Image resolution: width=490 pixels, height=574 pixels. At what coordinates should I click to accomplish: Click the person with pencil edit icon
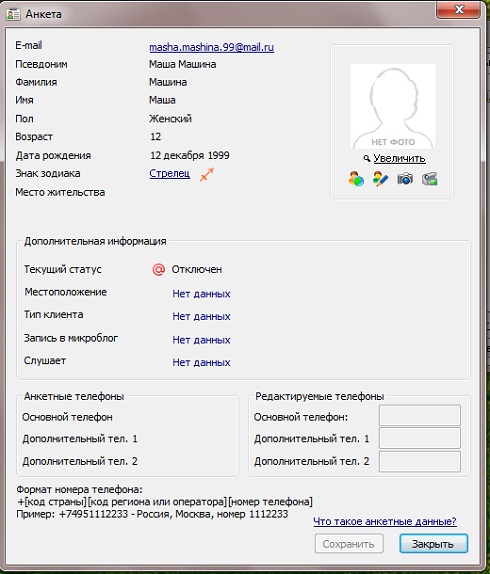pyautogui.click(x=380, y=179)
